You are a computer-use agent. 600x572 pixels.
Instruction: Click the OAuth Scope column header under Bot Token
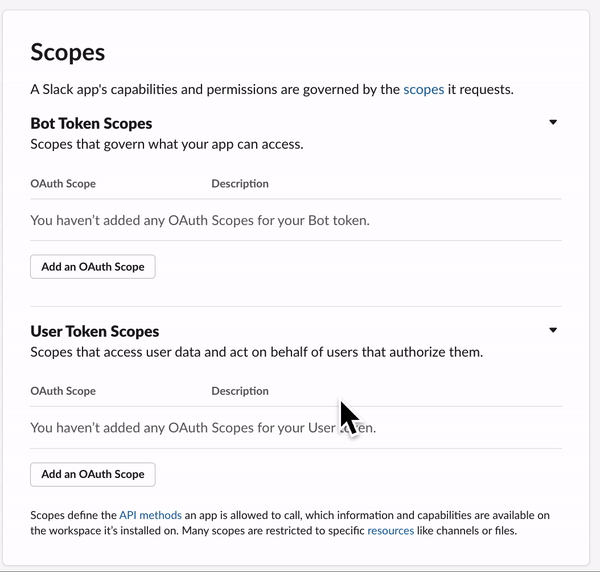63,184
